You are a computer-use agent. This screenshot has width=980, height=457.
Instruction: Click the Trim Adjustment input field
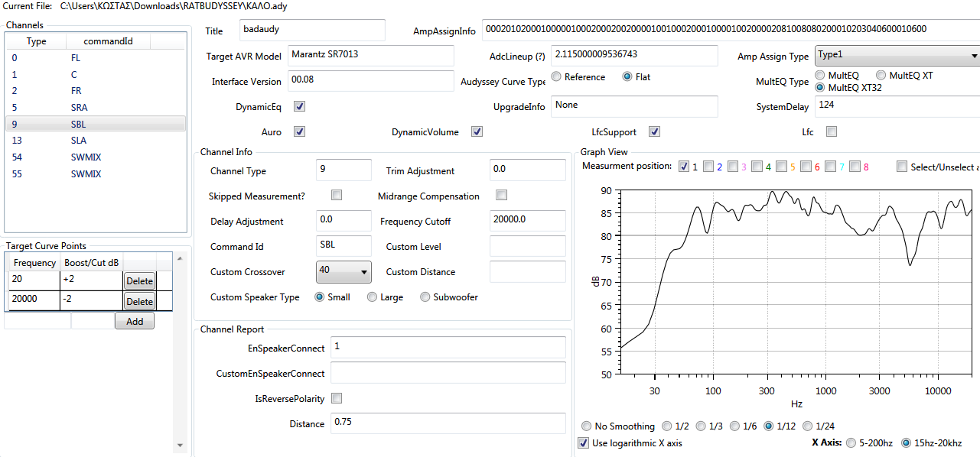526,170
